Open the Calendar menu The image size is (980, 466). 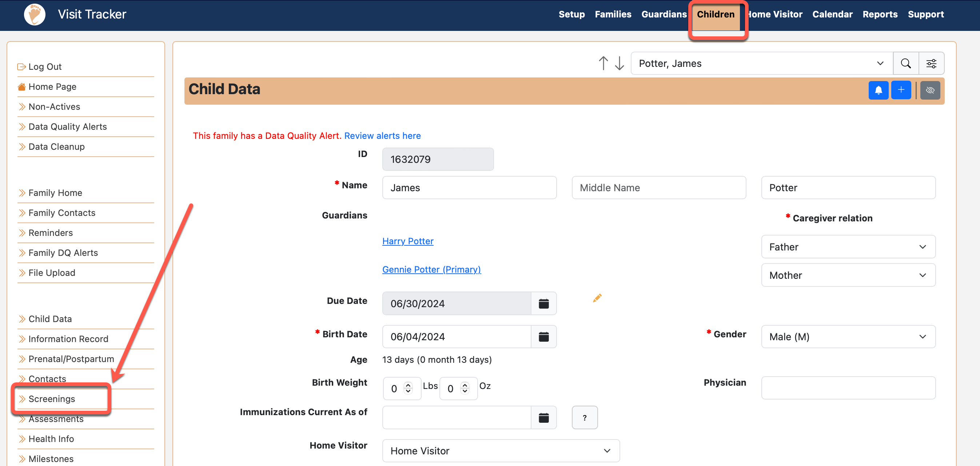click(x=832, y=15)
